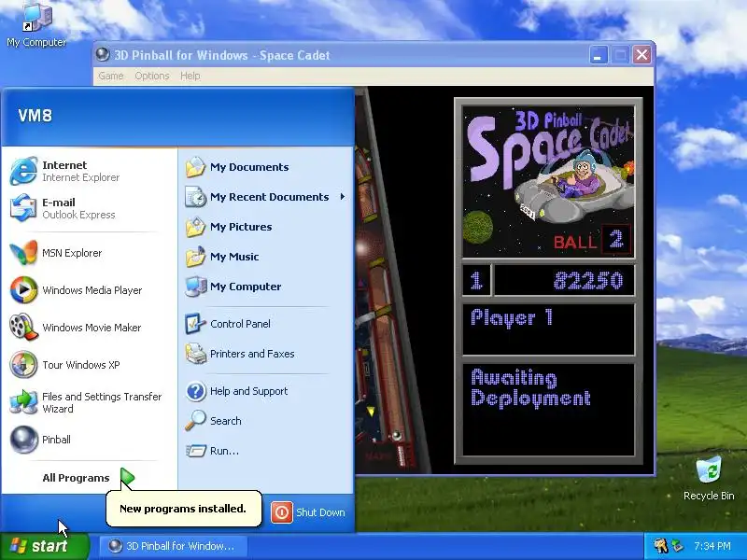Click the Player 1 panel in Pinball
This screenshot has height=560, width=747.
548,329
